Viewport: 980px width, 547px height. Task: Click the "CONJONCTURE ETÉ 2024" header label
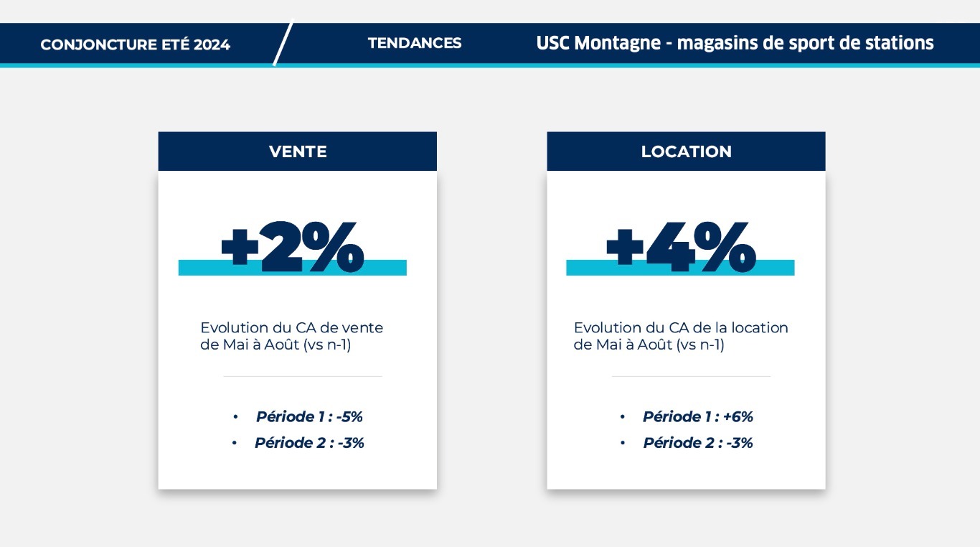135,45
